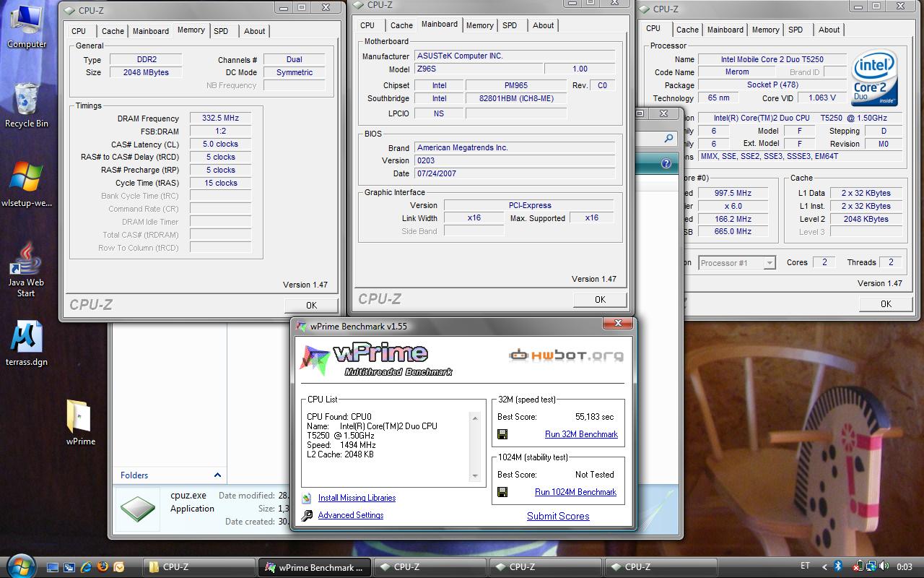924x578 pixels.
Task: Select the Java Web Start shortcut
Action: click(x=27, y=268)
